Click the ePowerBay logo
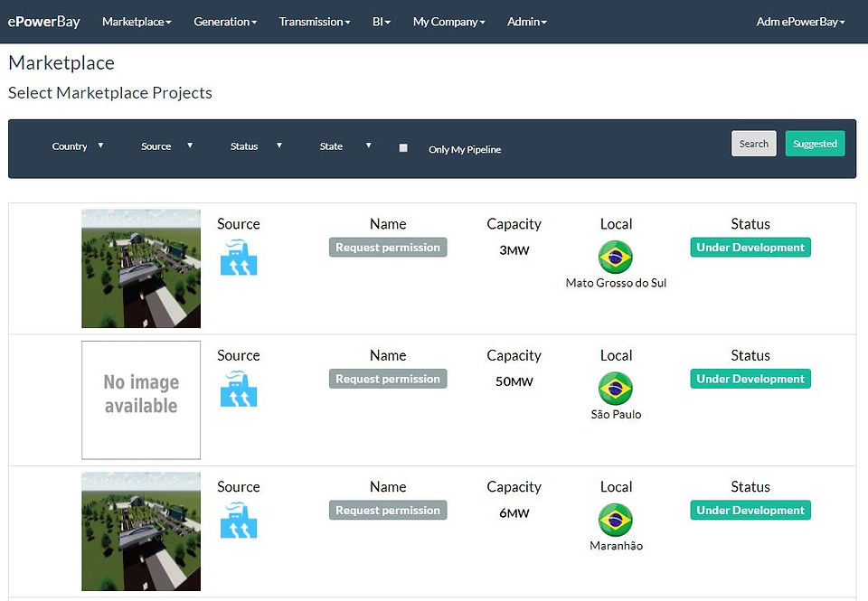The height and width of the screenshot is (601, 868). (x=43, y=22)
